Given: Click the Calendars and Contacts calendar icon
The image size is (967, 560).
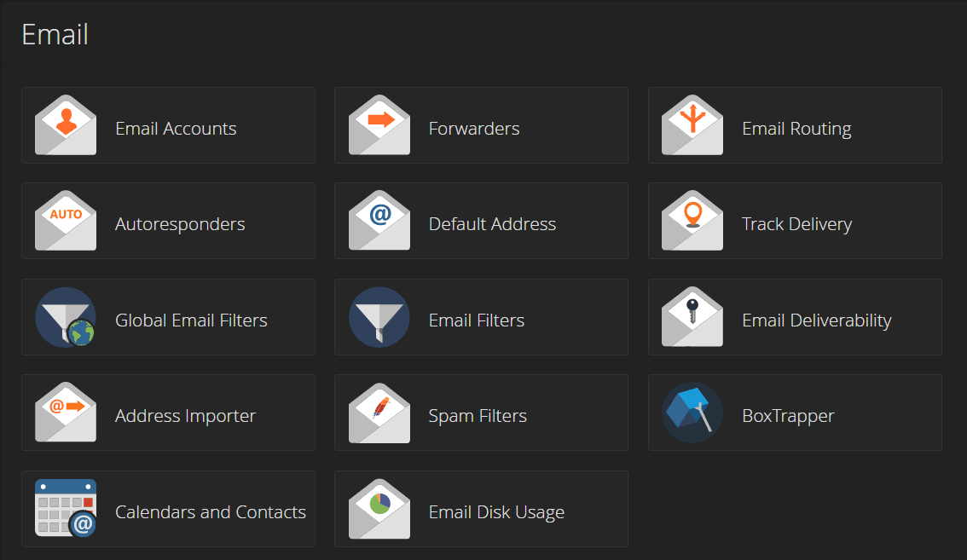Looking at the screenshot, I should (66, 509).
